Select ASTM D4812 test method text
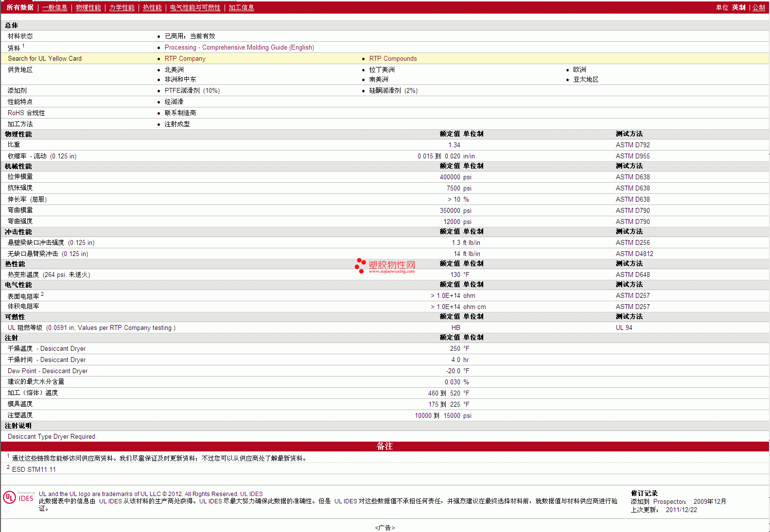The height and width of the screenshot is (532, 770). pyautogui.click(x=634, y=254)
